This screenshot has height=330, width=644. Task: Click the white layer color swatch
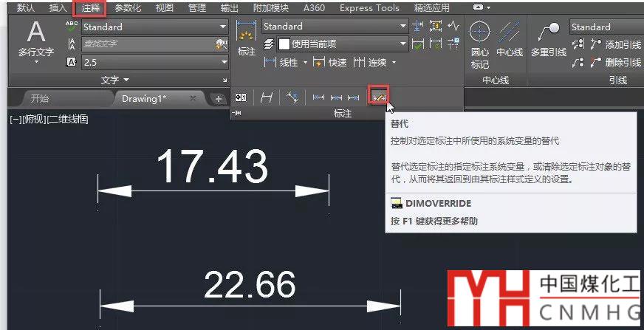(284, 44)
